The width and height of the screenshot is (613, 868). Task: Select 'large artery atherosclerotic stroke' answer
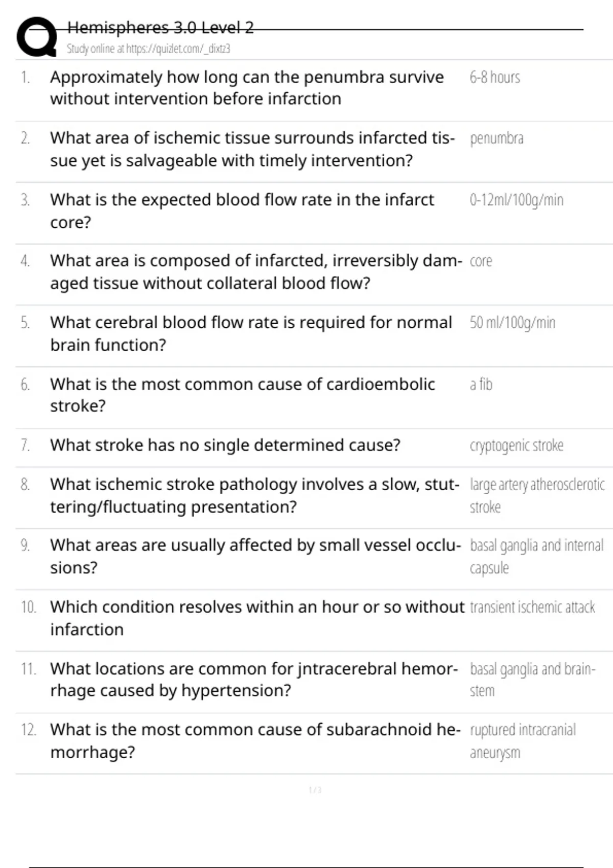pyautogui.click(x=537, y=495)
